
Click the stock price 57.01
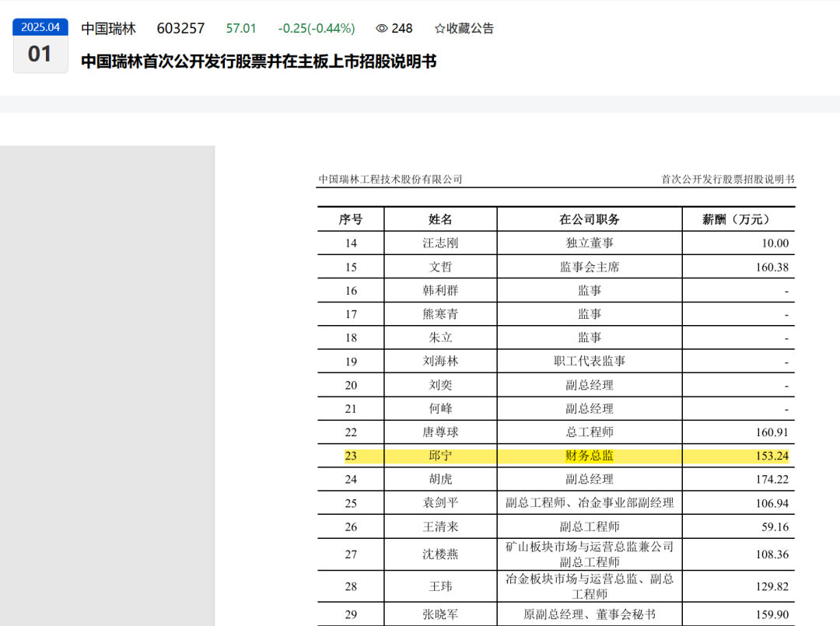point(241,28)
